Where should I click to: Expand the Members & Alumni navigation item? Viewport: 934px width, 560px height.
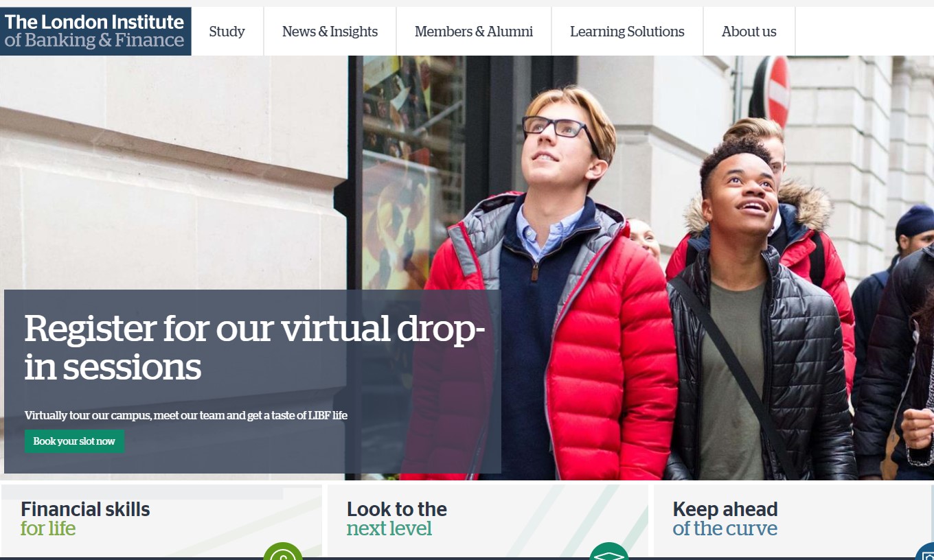(474, 32)
